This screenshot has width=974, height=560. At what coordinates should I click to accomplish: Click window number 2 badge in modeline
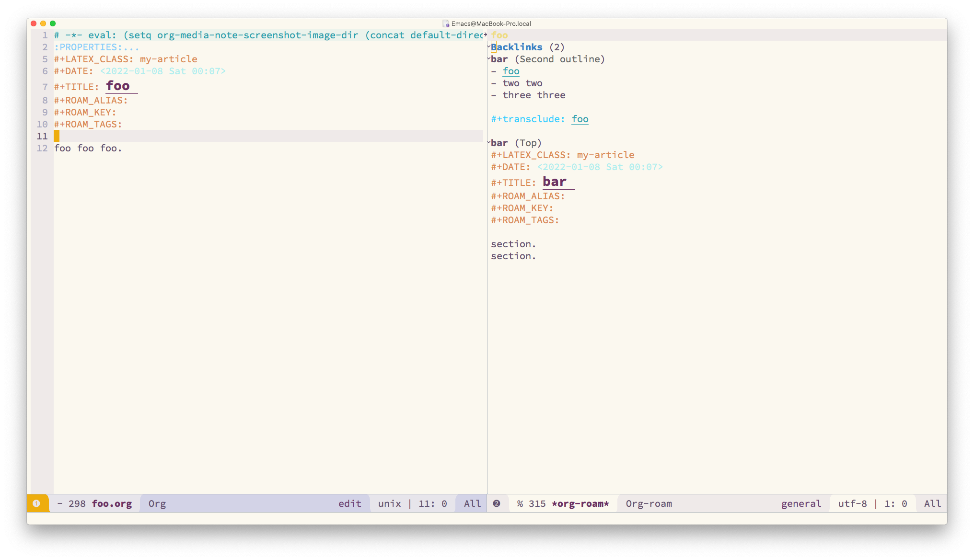pyautogui.click(x=497, y=503)
